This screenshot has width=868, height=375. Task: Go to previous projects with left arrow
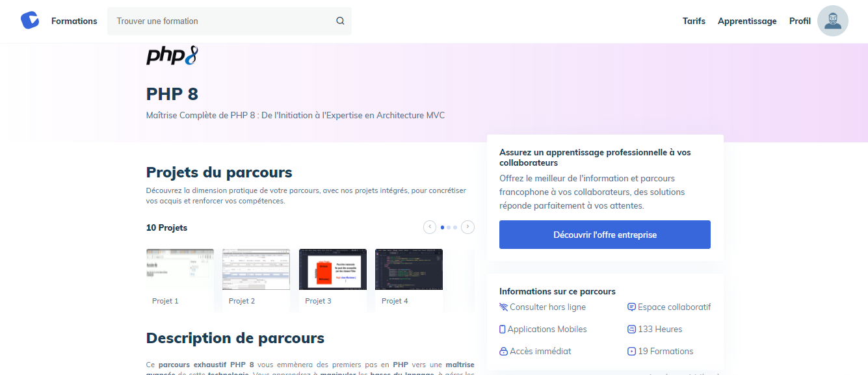point(430,227)
